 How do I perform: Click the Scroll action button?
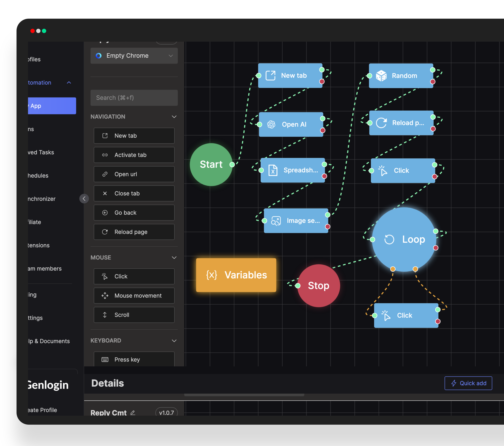pos(134,315)
